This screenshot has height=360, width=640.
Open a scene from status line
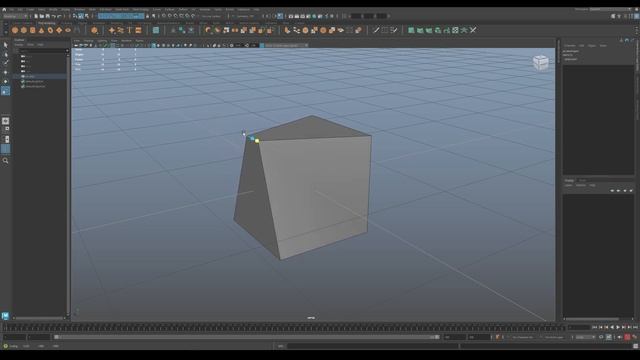coord(42,16)
